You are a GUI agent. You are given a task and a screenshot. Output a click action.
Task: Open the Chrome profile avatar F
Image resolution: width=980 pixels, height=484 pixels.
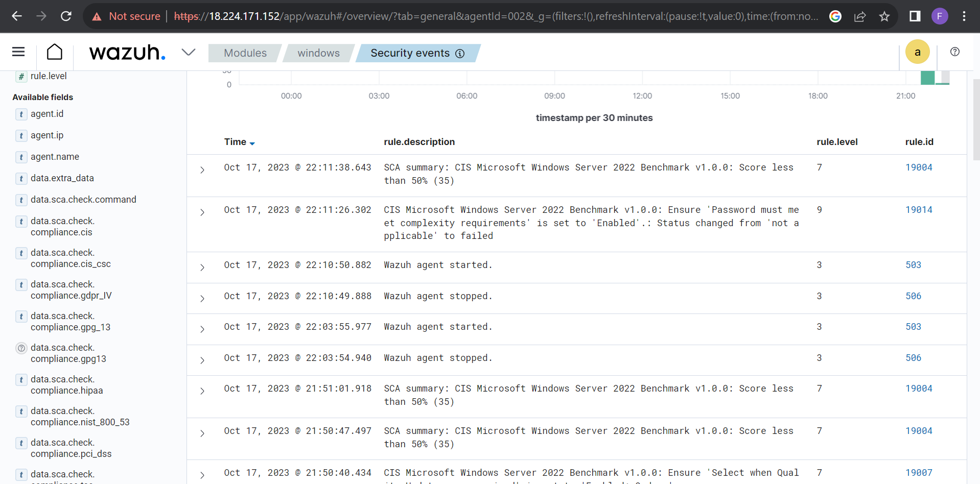click(940, 16)
